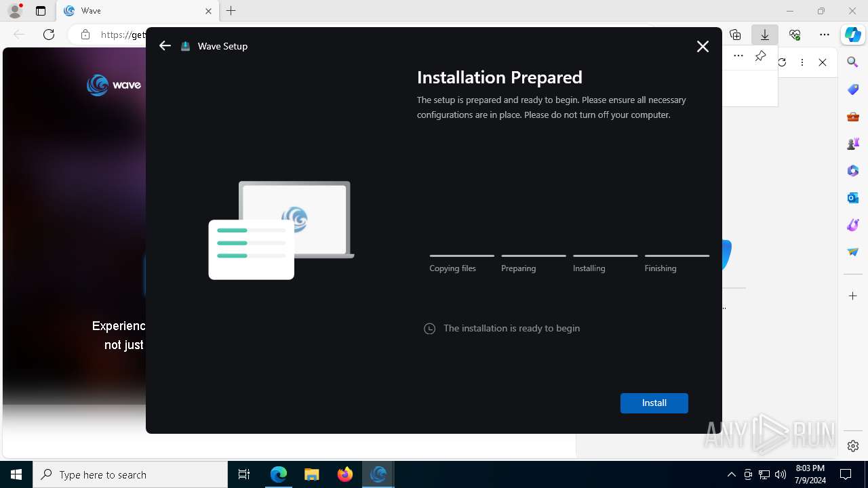Click the network tray icon
The image size is (868, 488).
(764, 474)
